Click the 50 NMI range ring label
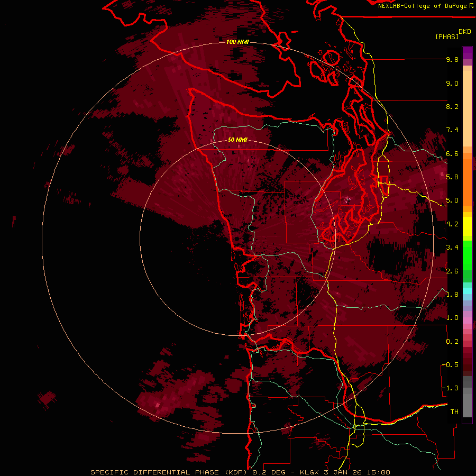 (x=237, y=140)
